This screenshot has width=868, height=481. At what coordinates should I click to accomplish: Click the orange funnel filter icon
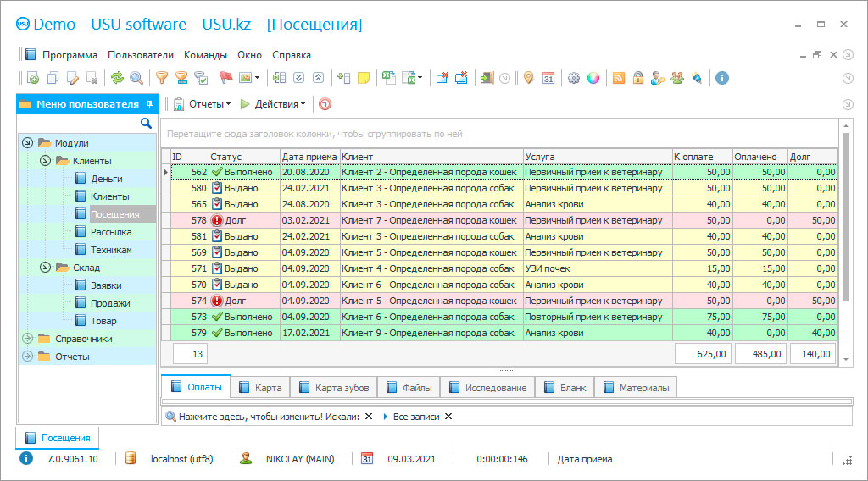point(162,78)
